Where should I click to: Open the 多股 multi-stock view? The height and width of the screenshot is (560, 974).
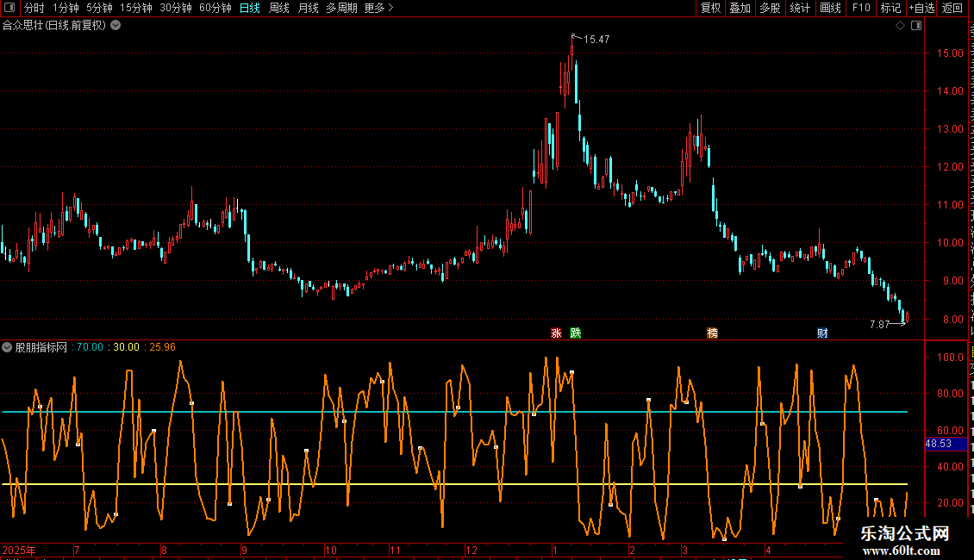pos(770,8)
